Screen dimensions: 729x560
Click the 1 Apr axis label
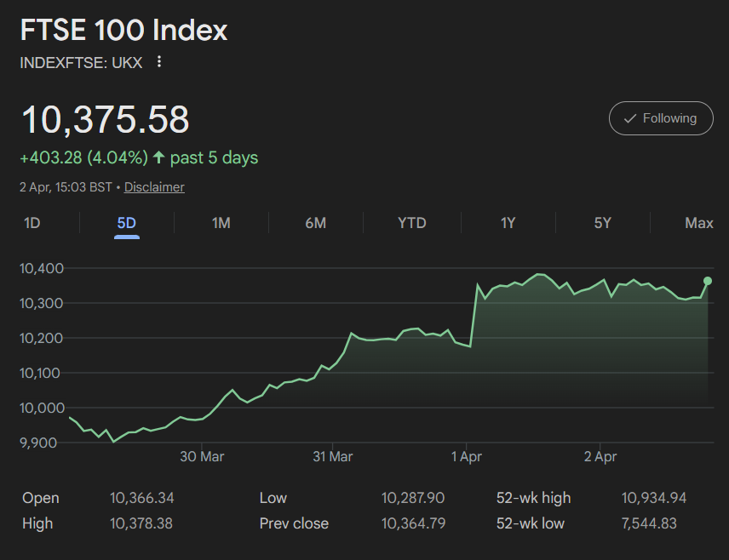(x=467, y=457)
